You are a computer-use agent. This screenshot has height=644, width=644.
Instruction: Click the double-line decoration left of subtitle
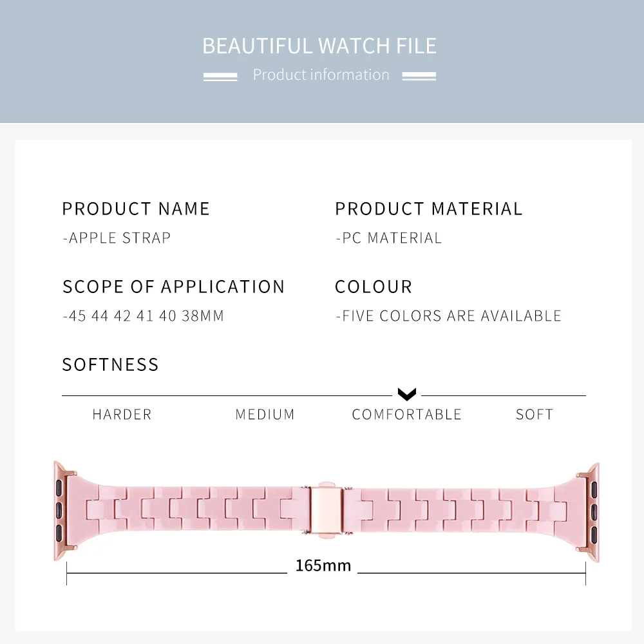click(x=220, y=76)
